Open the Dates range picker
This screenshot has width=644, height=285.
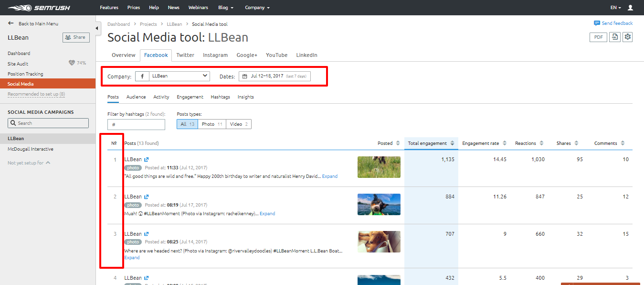pos(274,76)
